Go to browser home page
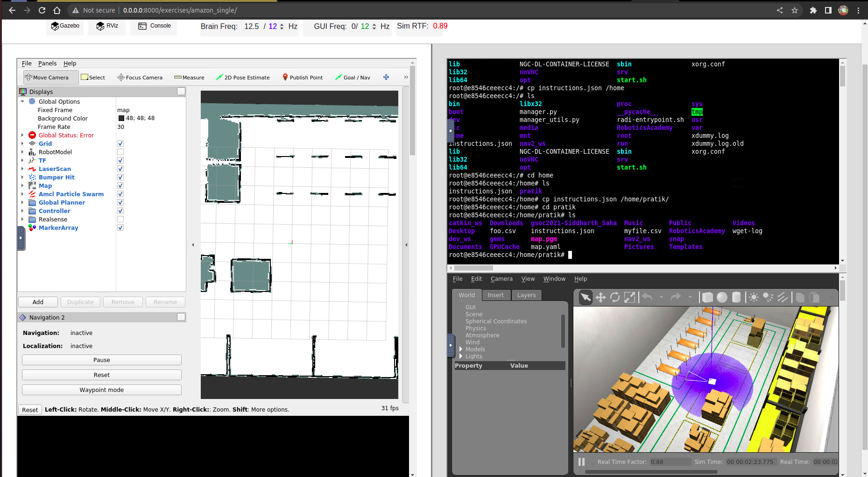 (x=57, y=10)
